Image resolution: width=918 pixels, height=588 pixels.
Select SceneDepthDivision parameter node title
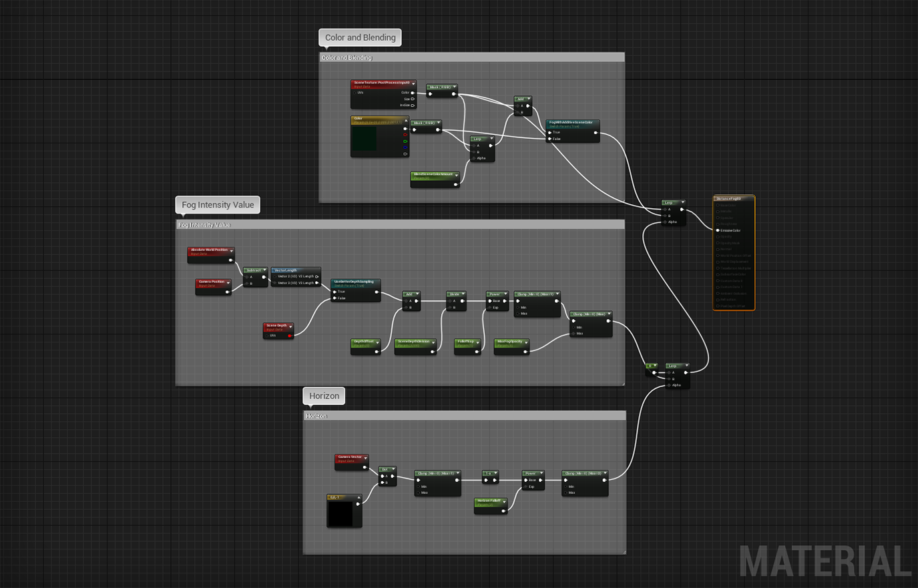(x=413, y=341)
